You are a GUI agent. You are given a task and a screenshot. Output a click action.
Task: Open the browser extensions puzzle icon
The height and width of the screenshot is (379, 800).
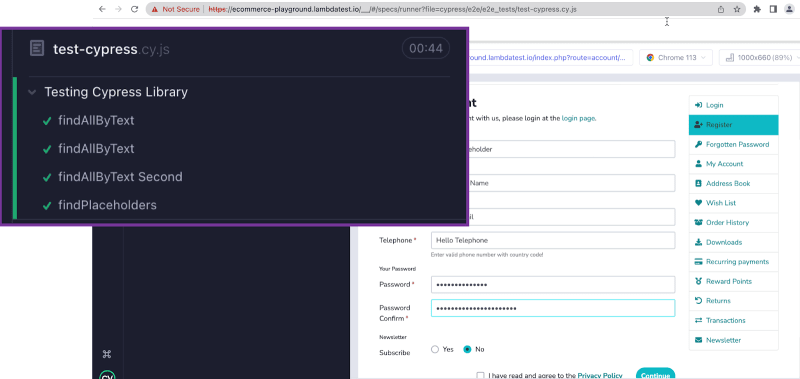[x=757, y=9]
